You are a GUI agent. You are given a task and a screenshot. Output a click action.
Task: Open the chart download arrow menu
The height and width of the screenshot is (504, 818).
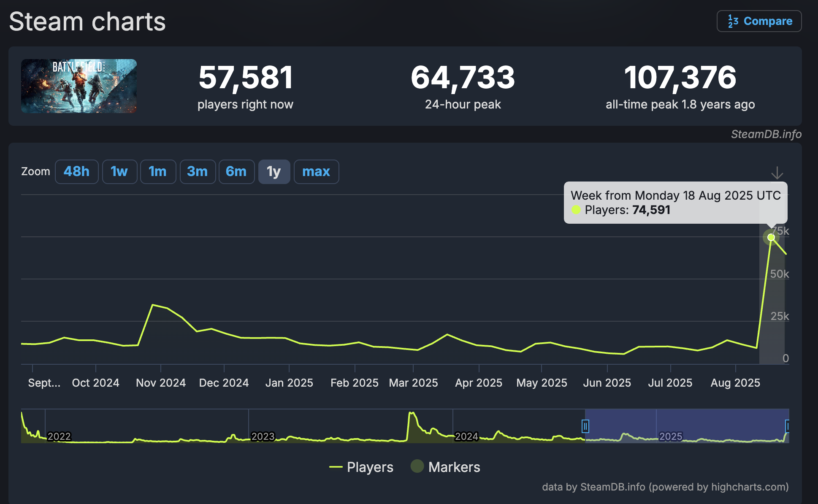777,173
